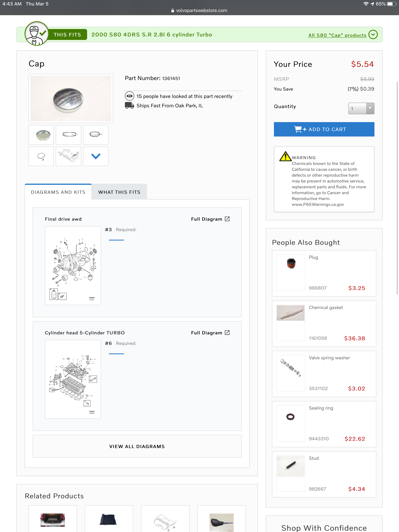Click the mechanic fitment checkmark icon
399x532 pixels.
37,34
